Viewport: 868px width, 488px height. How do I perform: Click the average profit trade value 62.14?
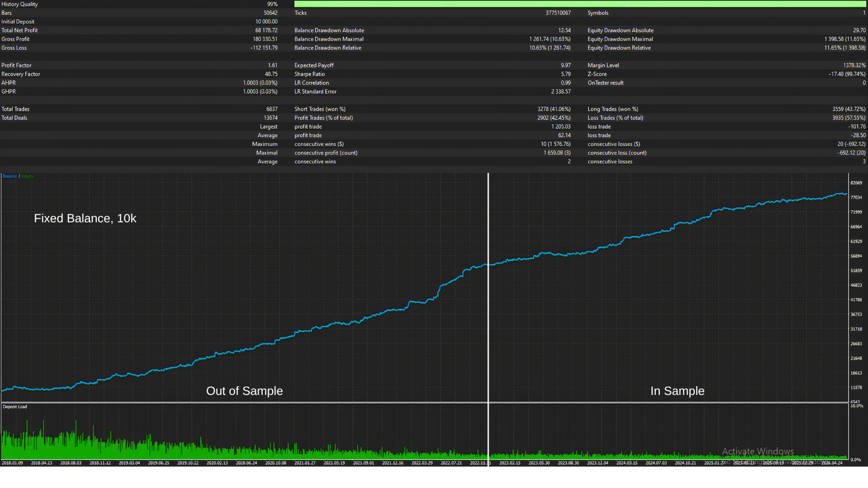coord(564,136)
